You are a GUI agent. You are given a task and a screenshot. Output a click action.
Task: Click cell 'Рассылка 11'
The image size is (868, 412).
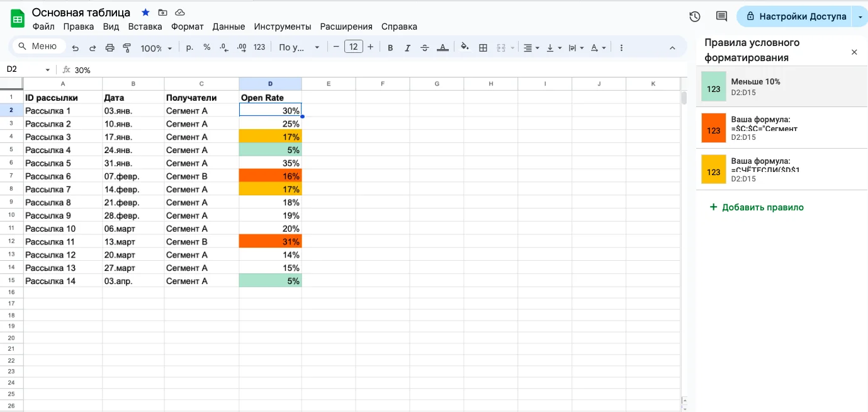[x=63, y=242]
